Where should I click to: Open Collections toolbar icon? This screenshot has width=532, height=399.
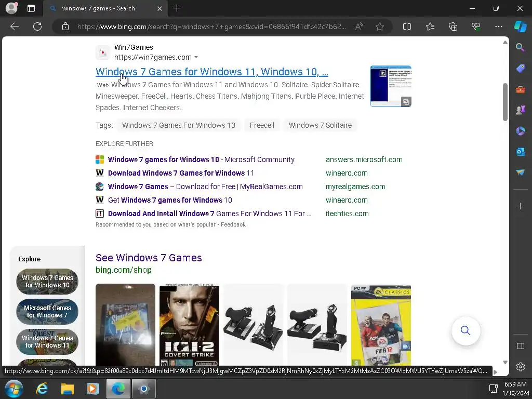coord(453,26)
